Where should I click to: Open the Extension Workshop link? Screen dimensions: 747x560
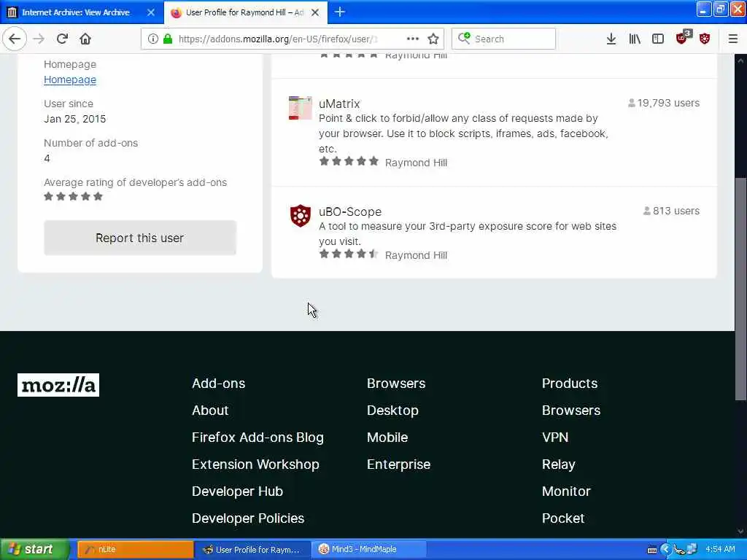pos(255,464)
